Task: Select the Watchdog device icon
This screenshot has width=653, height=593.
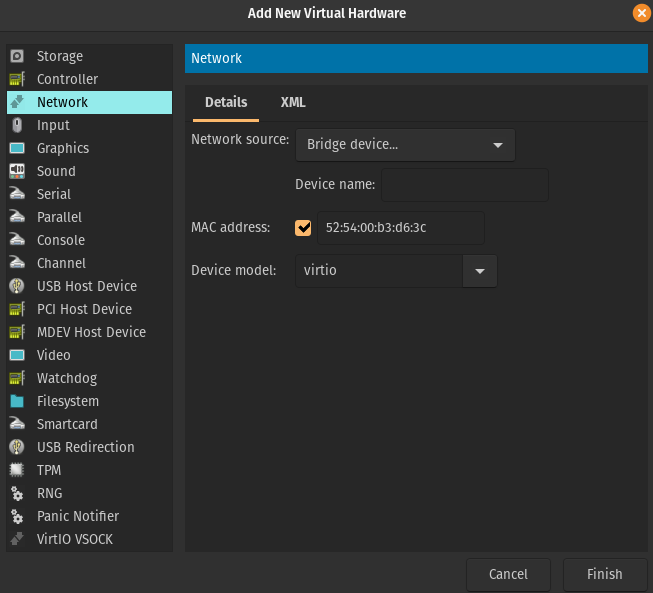Action: (17, 378)
